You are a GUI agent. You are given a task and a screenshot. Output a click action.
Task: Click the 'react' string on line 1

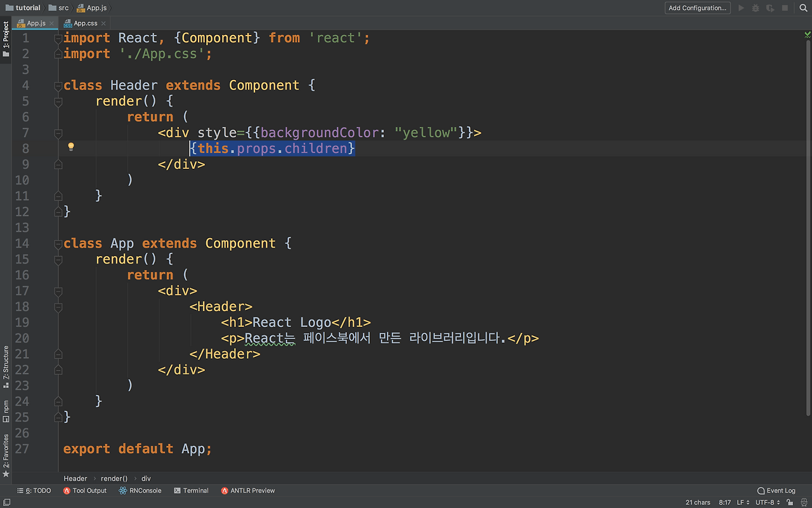336,38
